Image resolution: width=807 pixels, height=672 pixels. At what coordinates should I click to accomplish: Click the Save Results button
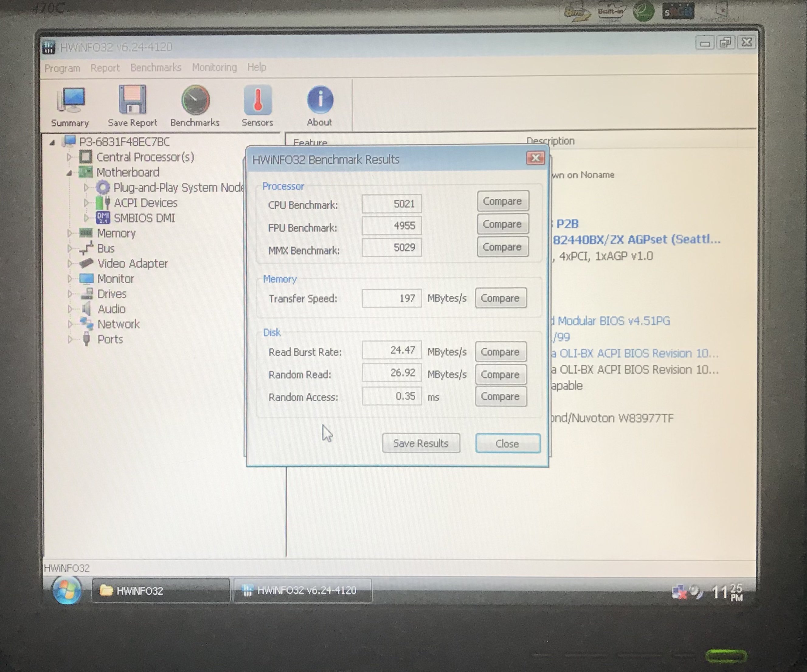pyautogui.click(x=421, y=443)
